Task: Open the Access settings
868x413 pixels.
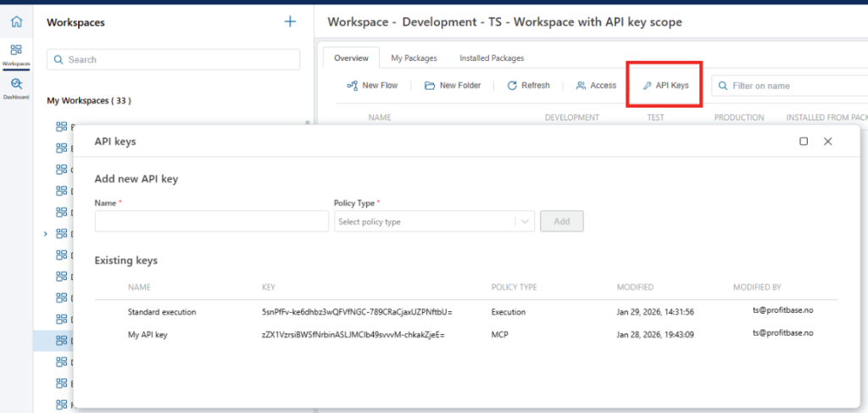Action: pyautogui.click(x=596, y=86)
